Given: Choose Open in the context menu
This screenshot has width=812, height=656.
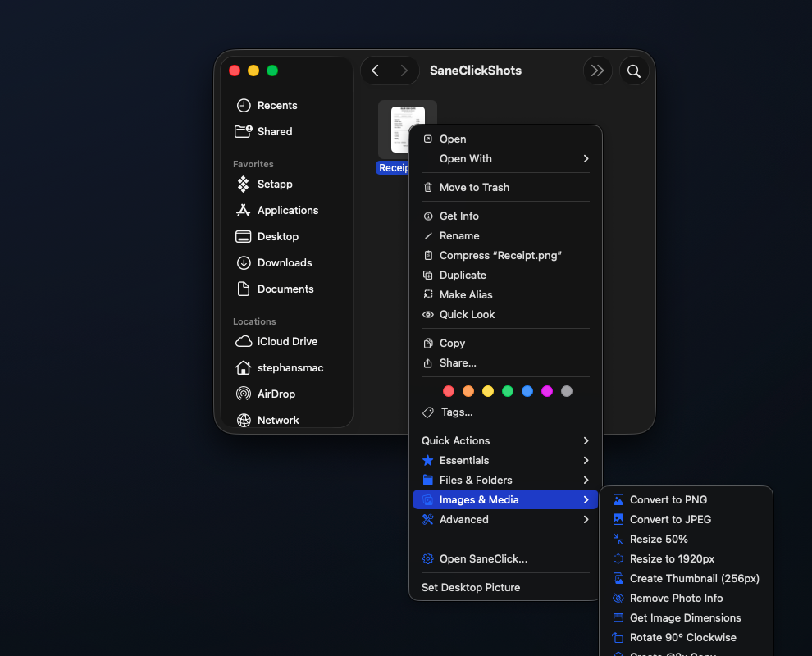Looking at the screenshot, I should (505, 139).
